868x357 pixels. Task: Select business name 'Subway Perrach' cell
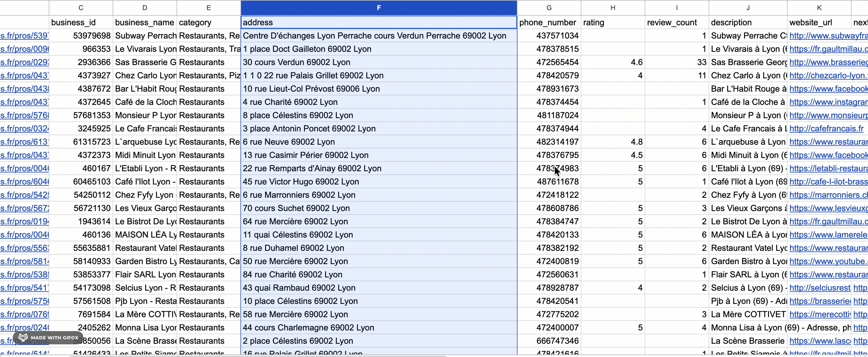tap(145, 36)
